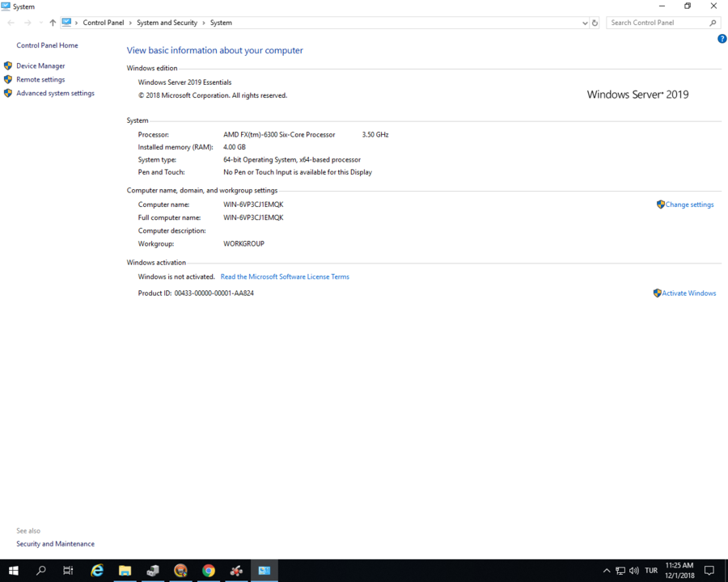Expand chevron after System and Security breadcrumb

[x=204, y=23]
